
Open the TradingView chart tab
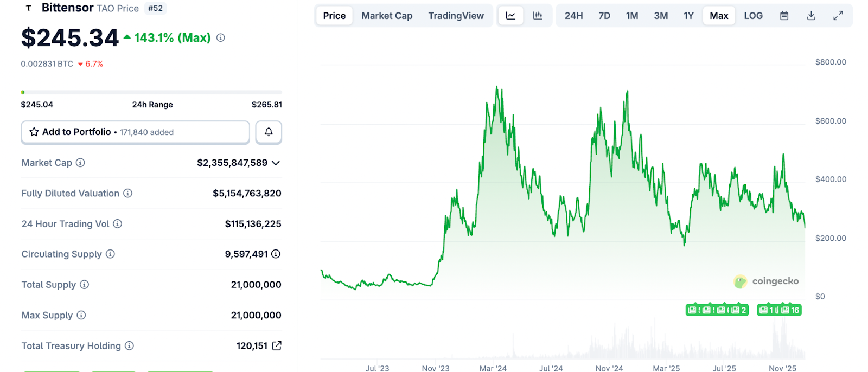pyautogui.click(x=456, y=16)
